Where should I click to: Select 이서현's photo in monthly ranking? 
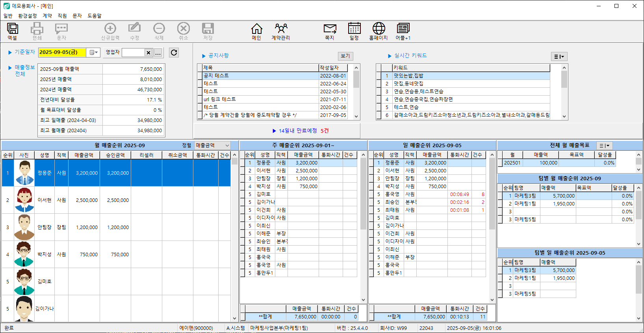[x=24, y=200]
